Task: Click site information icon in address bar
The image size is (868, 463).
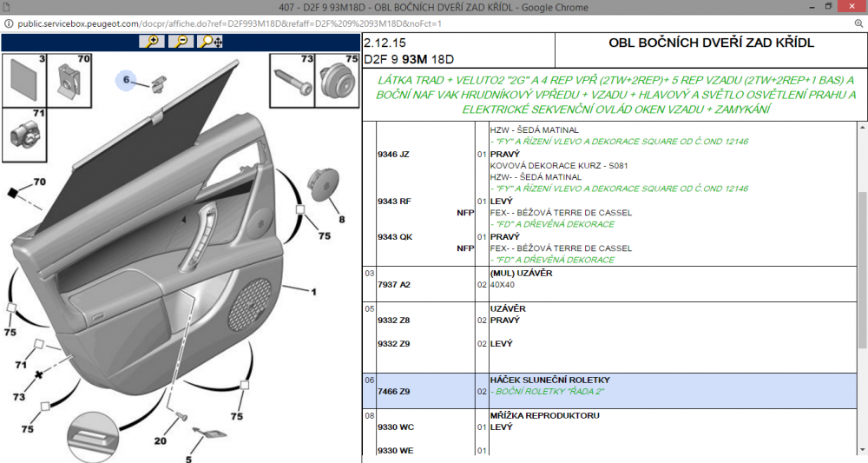Action: point(9,23)
